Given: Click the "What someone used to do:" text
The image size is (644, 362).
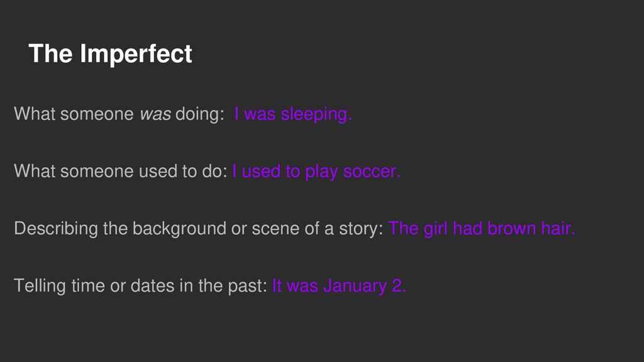Looking at the screenshot, I should [120, 171].
